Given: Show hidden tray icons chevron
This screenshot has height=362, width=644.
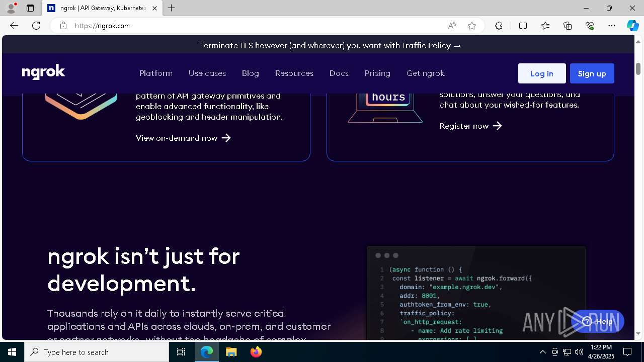Looking at the screenshot, I should point(543,352).
